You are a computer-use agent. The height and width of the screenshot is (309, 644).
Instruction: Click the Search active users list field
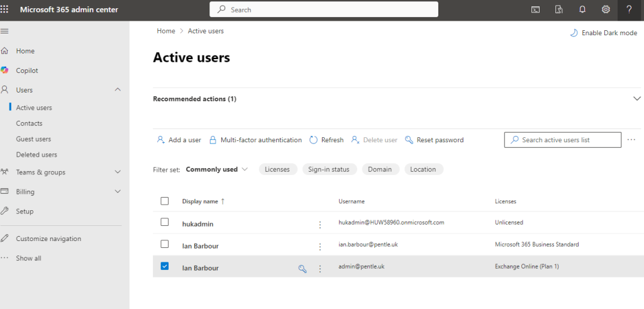coord(563,140)
